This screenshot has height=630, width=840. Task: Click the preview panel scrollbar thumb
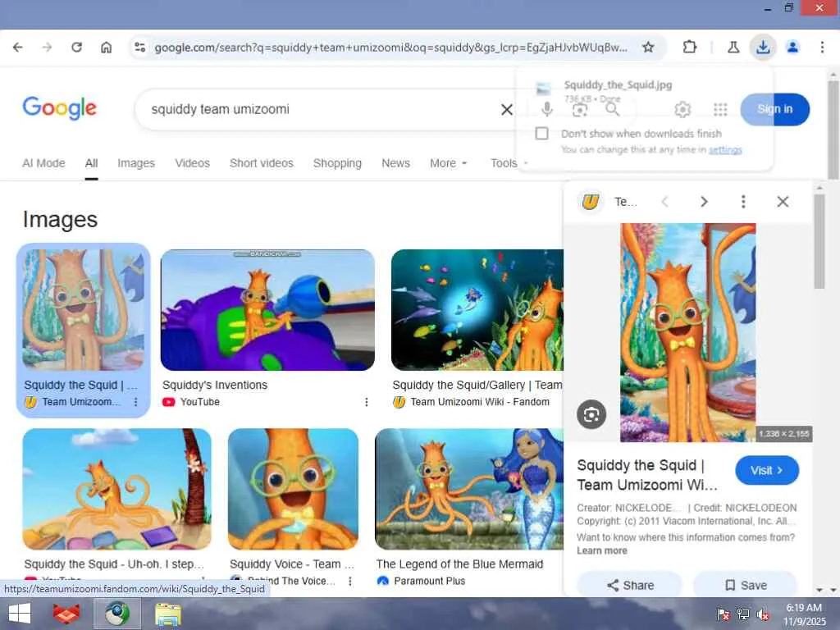[819, 241]
